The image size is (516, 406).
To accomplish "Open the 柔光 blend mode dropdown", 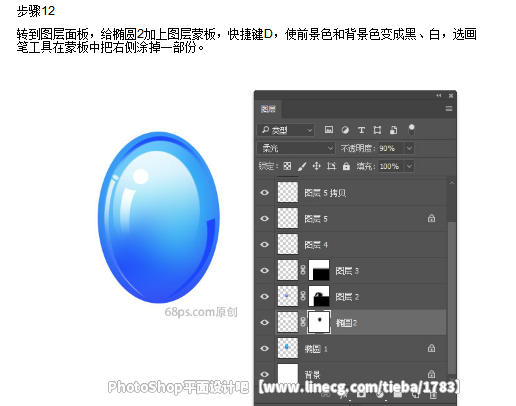I will coord(296,148).
